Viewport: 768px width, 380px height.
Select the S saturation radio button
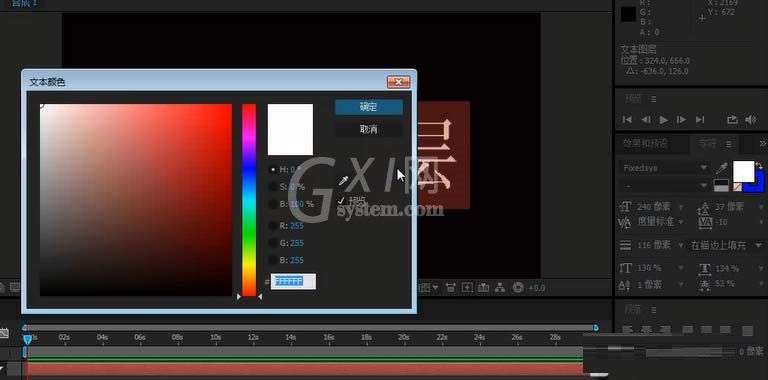pos(273,187)
